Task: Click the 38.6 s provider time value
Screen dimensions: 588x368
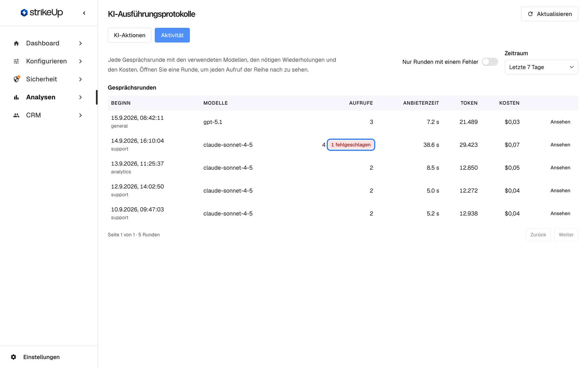Action: (431, 145)
